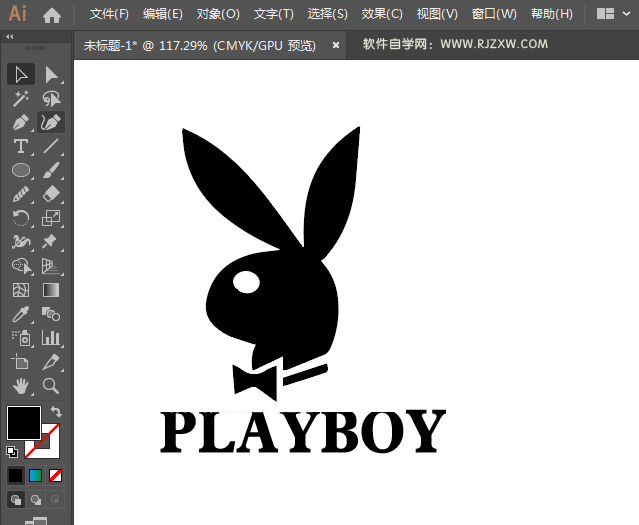Select the Direct Selection tool
Screen dimensions: 639x525
coord(51,75)
